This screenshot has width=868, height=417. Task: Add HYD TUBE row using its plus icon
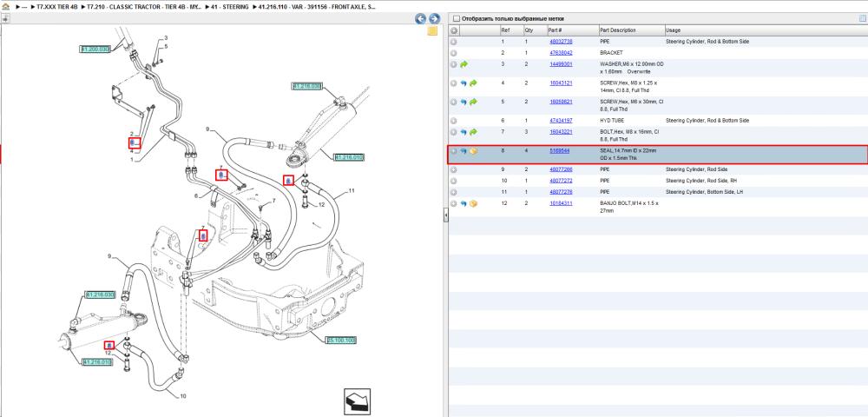pyautogui.click(x=453, y=121)
